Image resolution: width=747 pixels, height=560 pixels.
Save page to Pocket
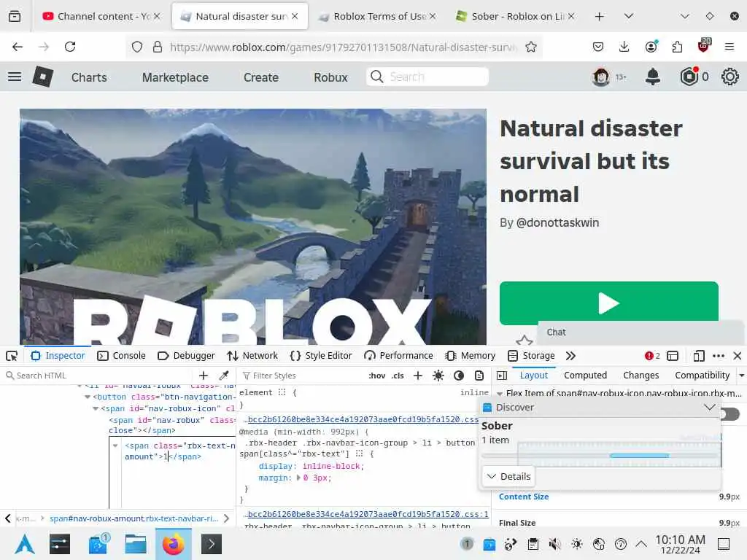(x=598, y=47)
